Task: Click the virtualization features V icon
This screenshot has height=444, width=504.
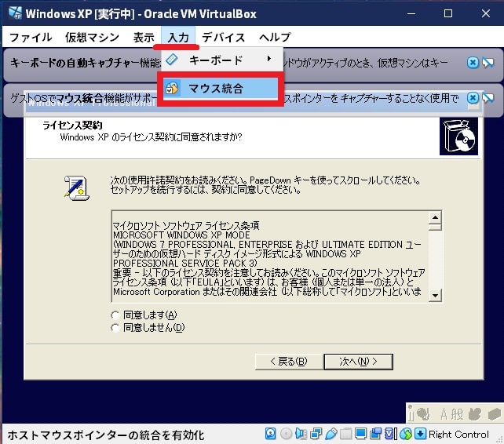Action: coord(390,434)
